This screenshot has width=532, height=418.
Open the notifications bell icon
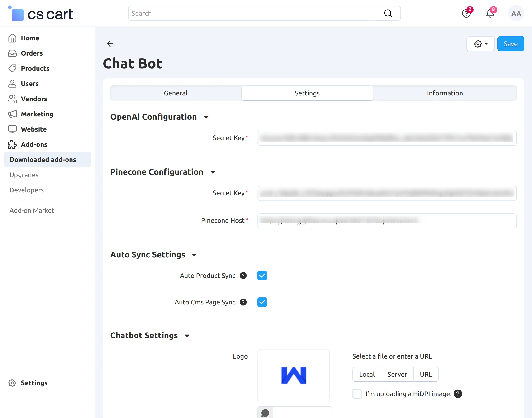click(x=490, y=13)
